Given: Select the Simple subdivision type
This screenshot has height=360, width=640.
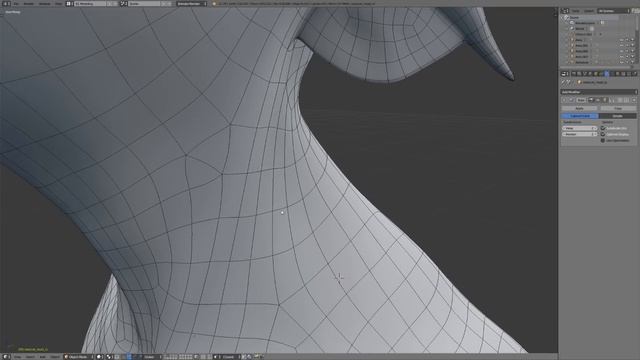Looking at the screenshot, I should coord(618,116).
